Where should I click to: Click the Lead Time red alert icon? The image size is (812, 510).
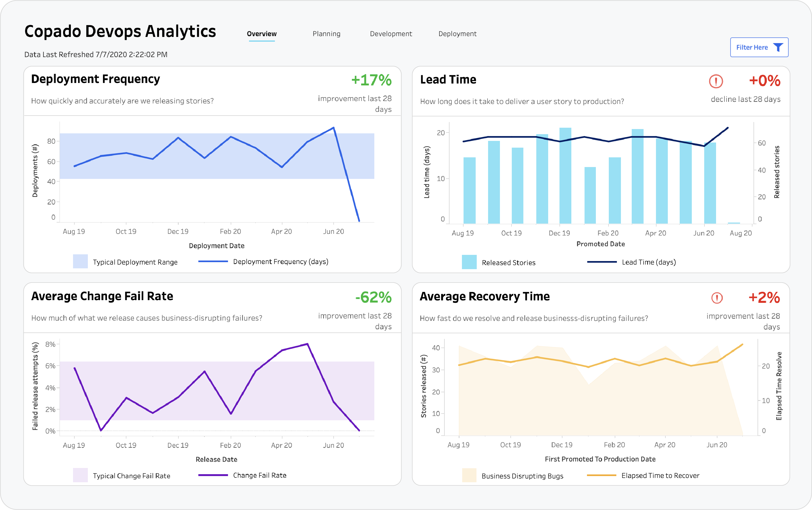[x=716, y=81]
